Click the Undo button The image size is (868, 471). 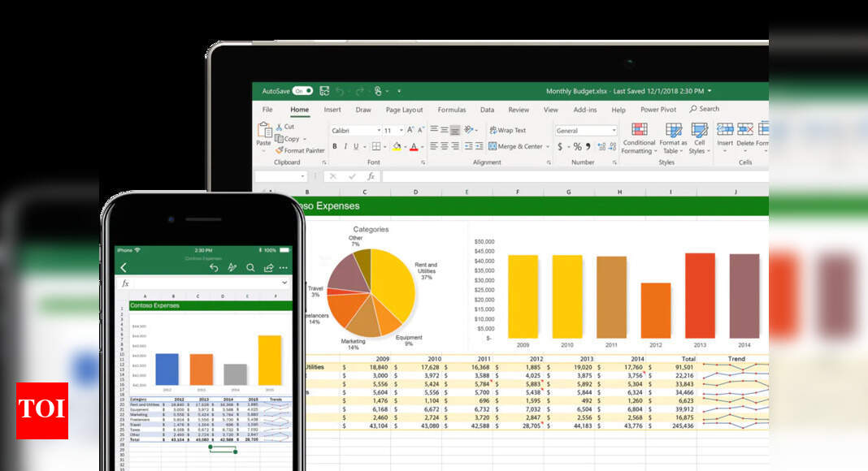click(x=340, y=91)
